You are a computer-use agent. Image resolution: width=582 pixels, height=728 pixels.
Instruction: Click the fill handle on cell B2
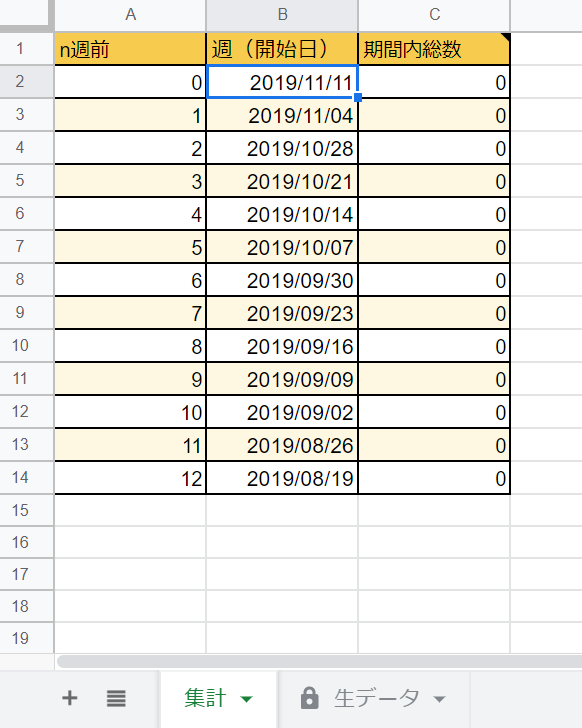(x=358, y=97)
